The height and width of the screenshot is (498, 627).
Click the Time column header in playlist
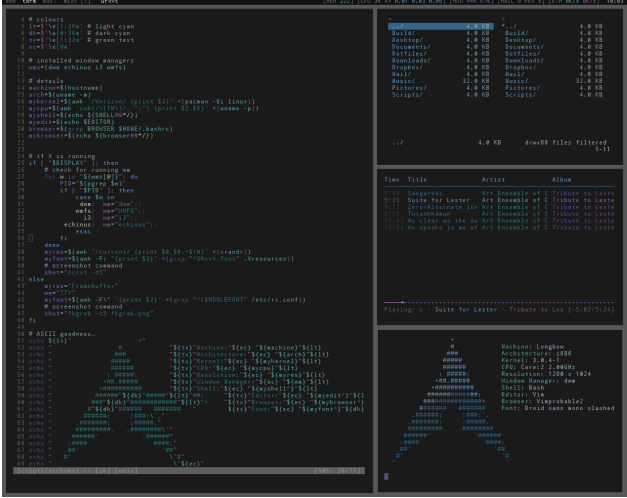(392, 180)
